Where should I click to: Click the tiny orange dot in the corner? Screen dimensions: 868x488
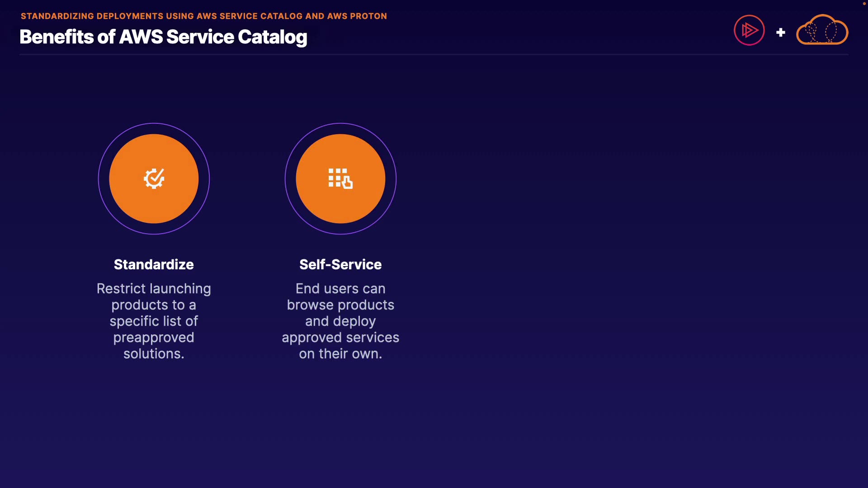pyautogui.click(x=864, y=4)
